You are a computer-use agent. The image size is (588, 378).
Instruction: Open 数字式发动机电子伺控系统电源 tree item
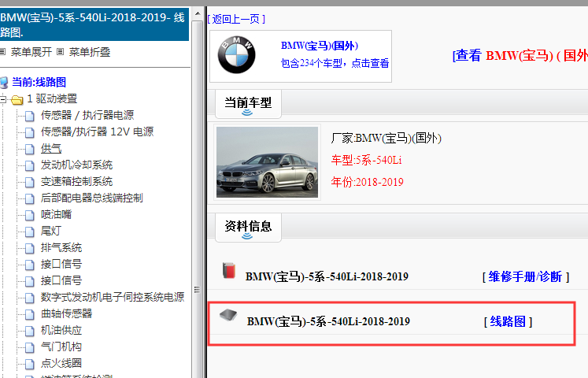(113, 297)
